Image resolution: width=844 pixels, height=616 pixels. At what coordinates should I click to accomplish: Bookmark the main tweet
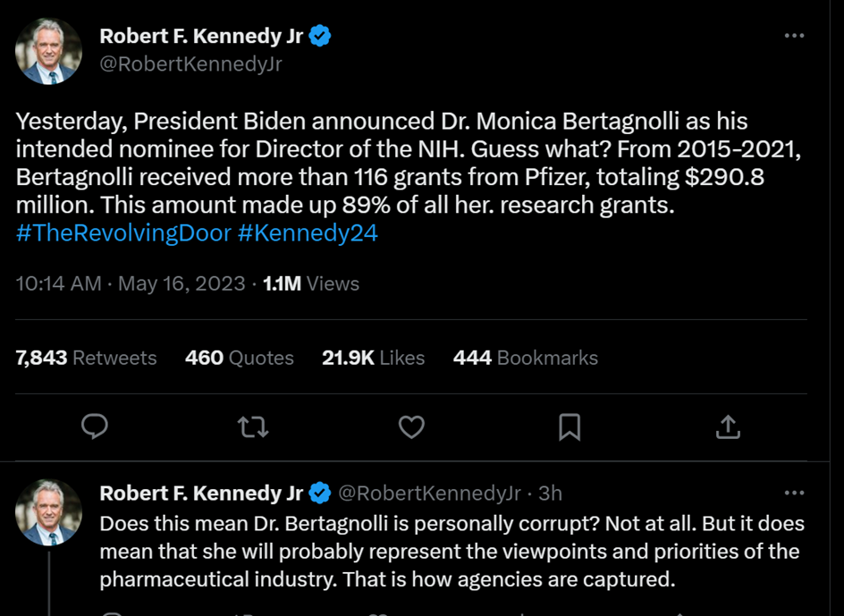click(x=570, y=426)
